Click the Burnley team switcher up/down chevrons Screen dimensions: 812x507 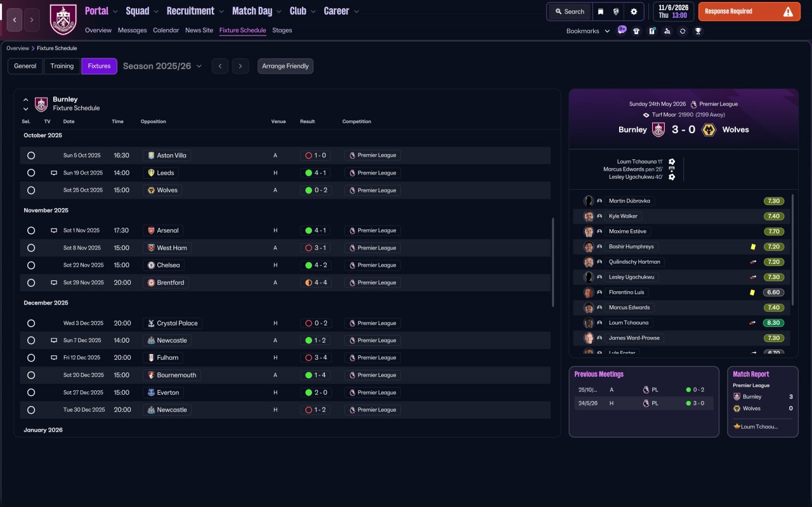pos(26,104)
